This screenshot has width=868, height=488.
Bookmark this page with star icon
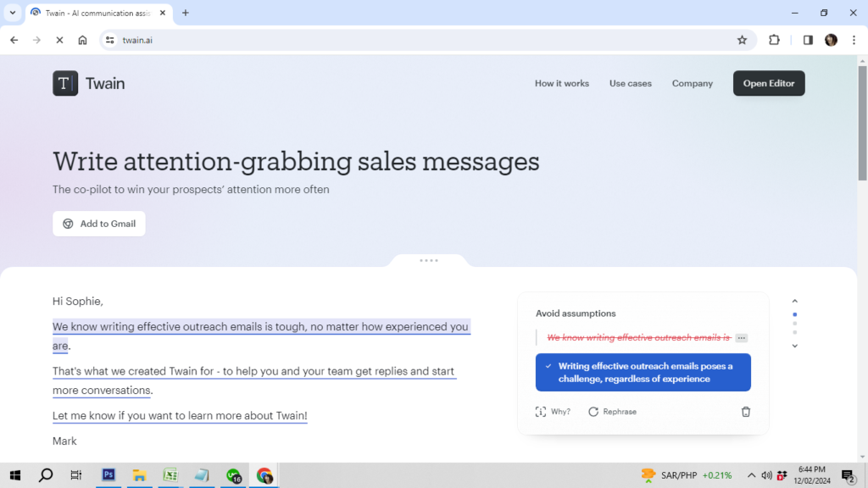[743, 40]
